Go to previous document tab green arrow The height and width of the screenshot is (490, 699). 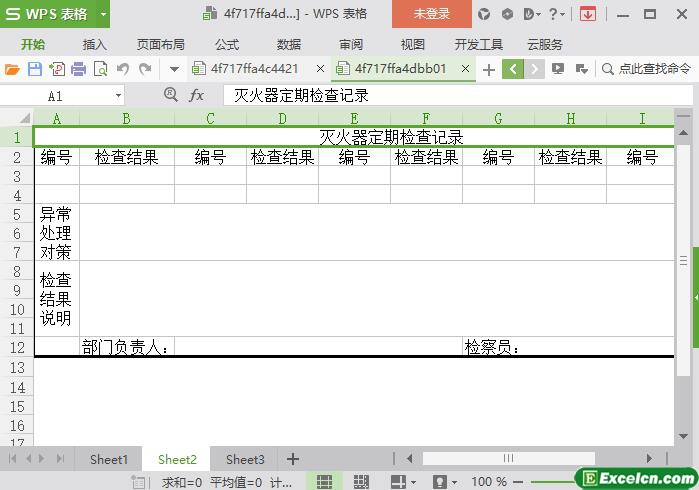(513, 69)
